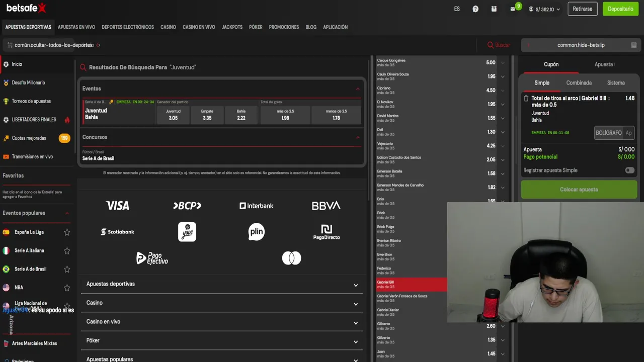The image size is (644, 362).
Task: Click the Transmisiones en vivo video icon
Action: pos(6,157)
